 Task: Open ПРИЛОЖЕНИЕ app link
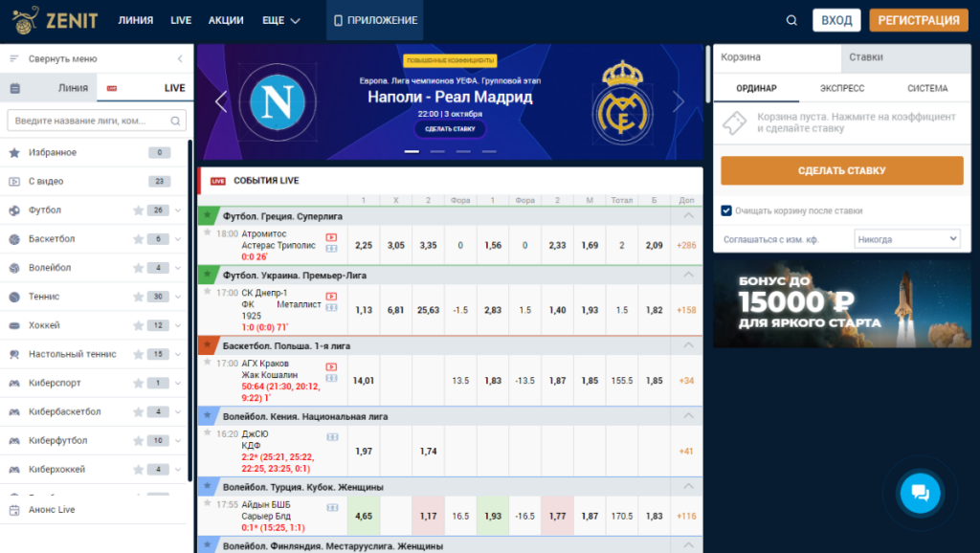(x=375, y=21)
